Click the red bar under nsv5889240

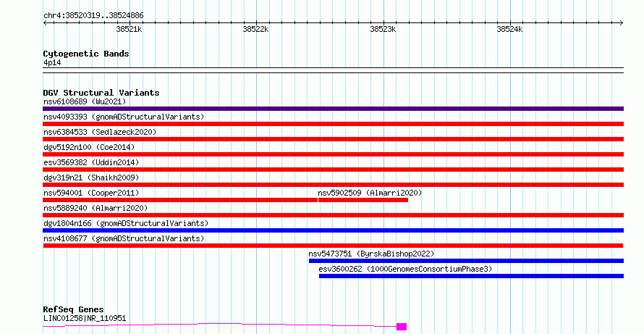point(333,215)
